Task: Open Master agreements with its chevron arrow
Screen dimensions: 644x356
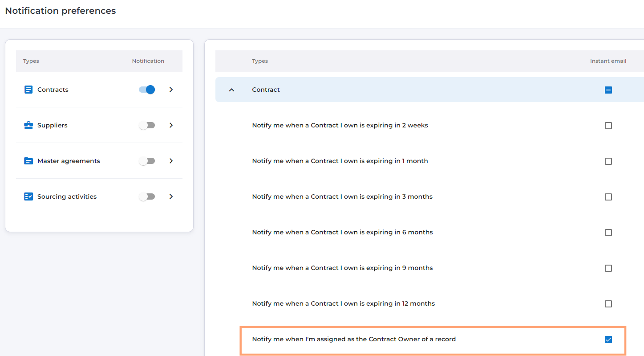Action: tap(171, 161)
